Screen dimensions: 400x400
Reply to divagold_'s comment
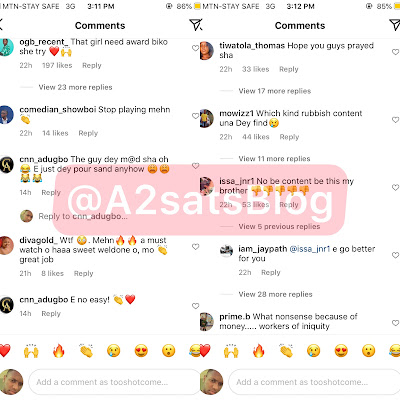(83, 273)
